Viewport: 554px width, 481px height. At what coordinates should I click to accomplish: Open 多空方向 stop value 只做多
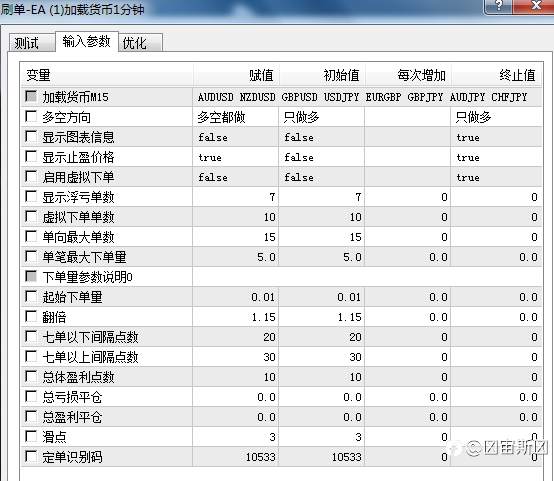496,117
